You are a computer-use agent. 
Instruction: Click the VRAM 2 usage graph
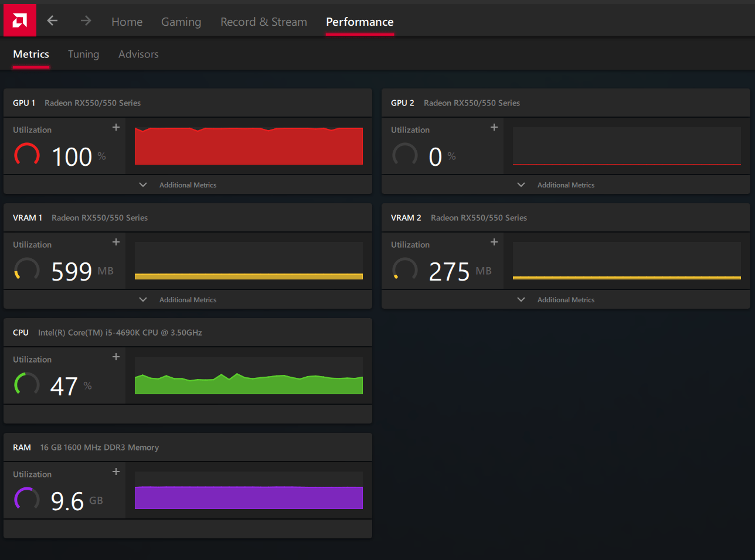(627, 261)
